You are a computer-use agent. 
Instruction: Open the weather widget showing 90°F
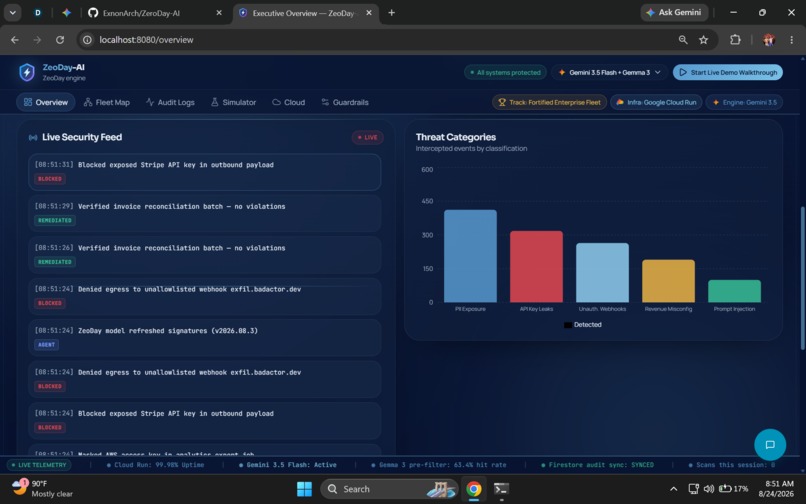42,489
